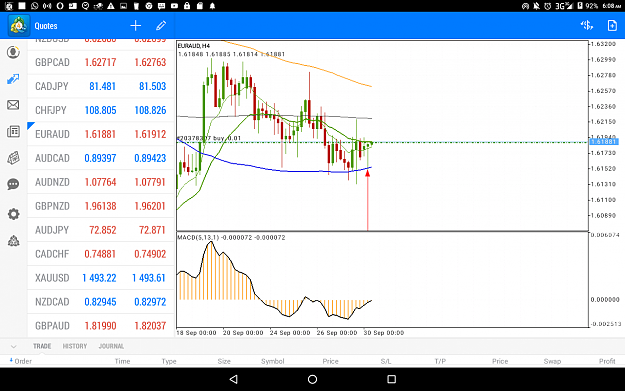Open the settings gear icon
This screenshot has width=625, height=391.
tap(13, 214)
